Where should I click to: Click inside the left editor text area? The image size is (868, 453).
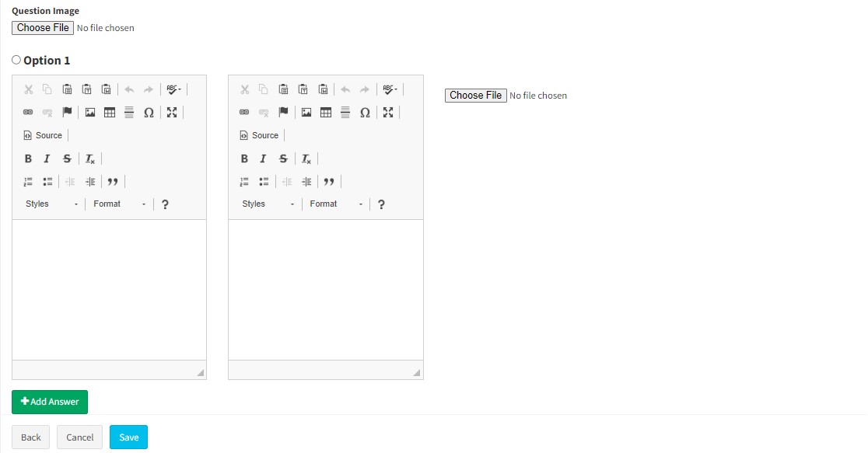point(109,289)
